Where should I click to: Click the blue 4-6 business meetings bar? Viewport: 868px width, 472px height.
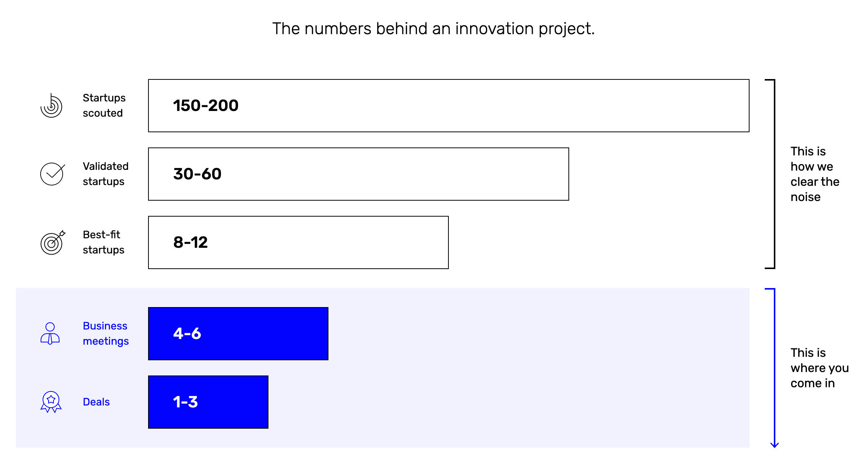click(238, 334)
